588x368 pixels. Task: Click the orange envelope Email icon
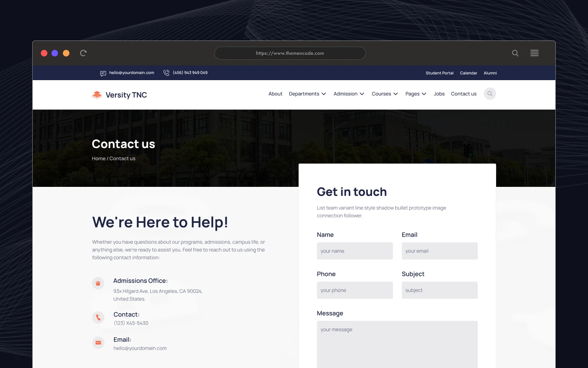pyautogui.click(x=98, y=343)
